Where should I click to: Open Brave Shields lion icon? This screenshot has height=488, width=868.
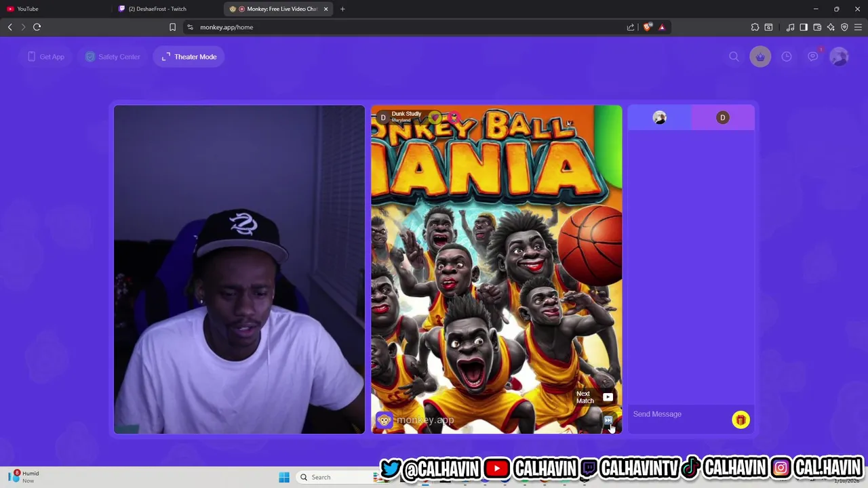(x=648, y=27)
